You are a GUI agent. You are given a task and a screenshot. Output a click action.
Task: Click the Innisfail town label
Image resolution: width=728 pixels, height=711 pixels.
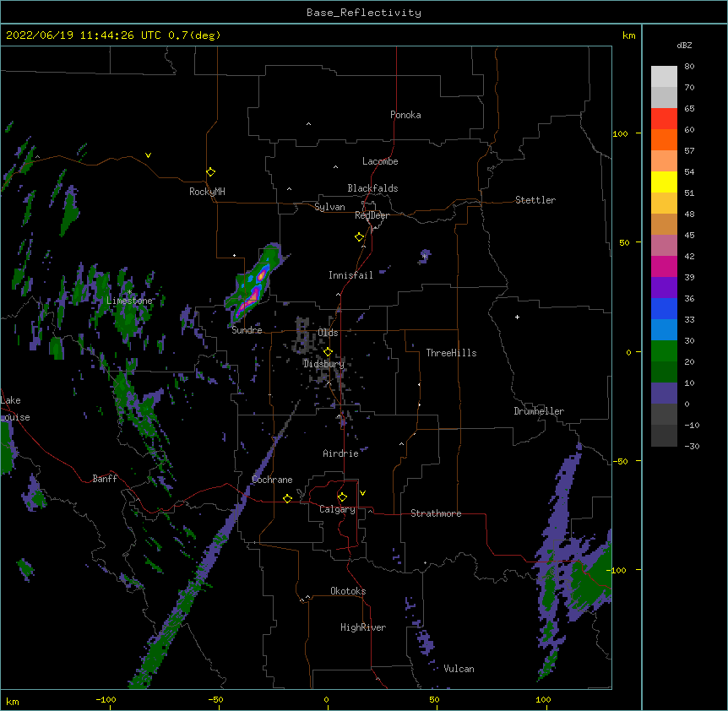[x=350, y=275]
